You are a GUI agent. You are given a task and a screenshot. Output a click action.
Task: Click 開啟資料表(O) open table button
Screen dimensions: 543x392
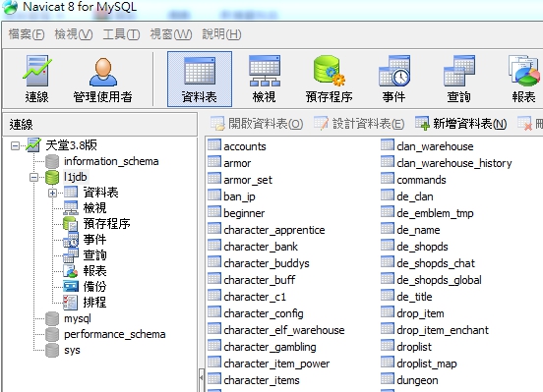(x=258, y=123)
